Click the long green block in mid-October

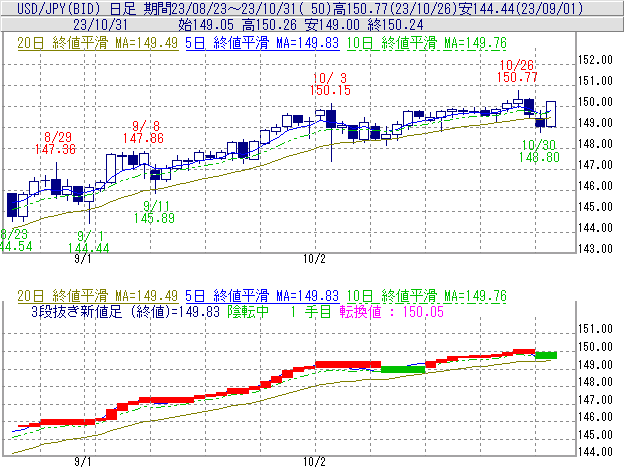[x=403, y=370]
